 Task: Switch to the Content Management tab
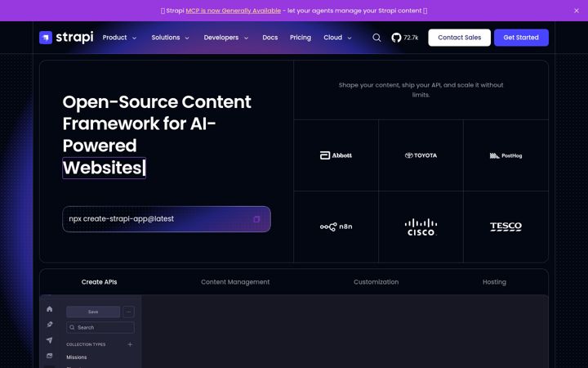click(x=235, y=282)
